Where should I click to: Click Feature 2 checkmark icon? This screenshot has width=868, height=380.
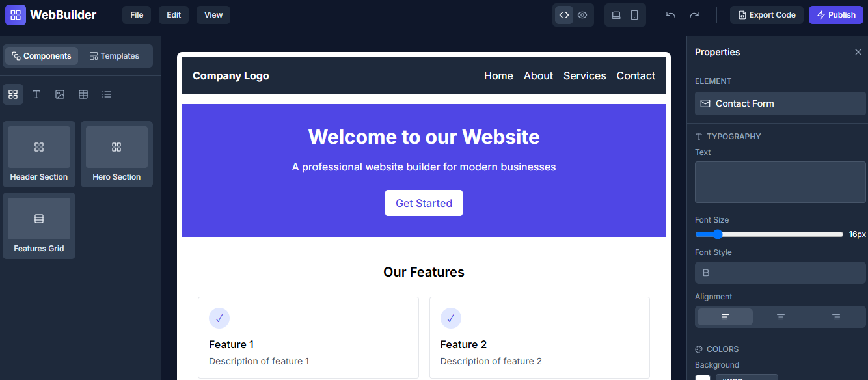(451, 318)
